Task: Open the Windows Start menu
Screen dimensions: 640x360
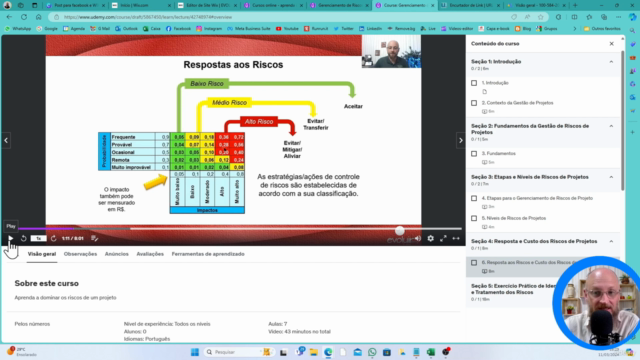Action: [195, 352]
